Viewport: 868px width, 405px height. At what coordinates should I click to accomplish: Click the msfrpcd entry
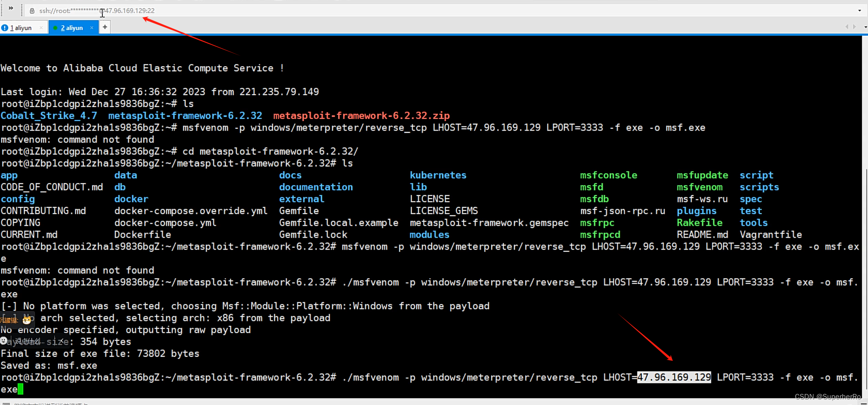click(600, 235)
